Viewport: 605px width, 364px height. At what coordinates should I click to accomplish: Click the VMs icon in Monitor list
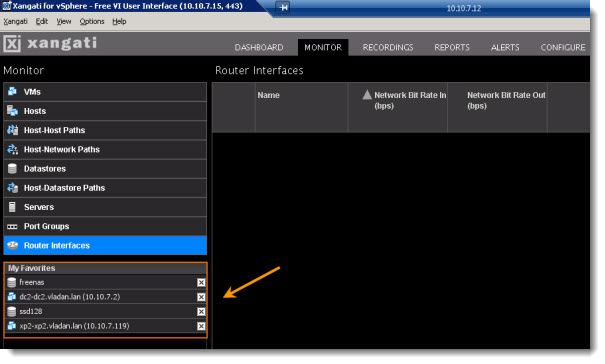click(12, 91)
